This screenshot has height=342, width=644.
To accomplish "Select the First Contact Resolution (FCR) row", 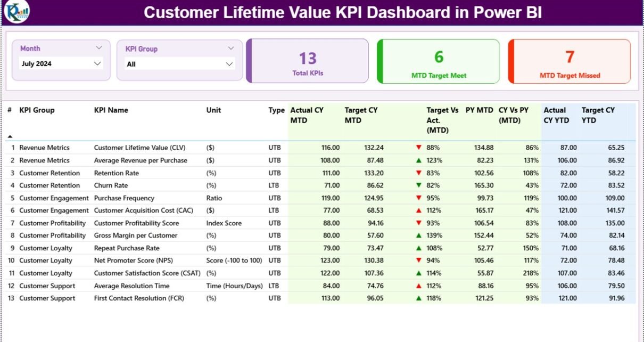I will [x=139, y=298].
